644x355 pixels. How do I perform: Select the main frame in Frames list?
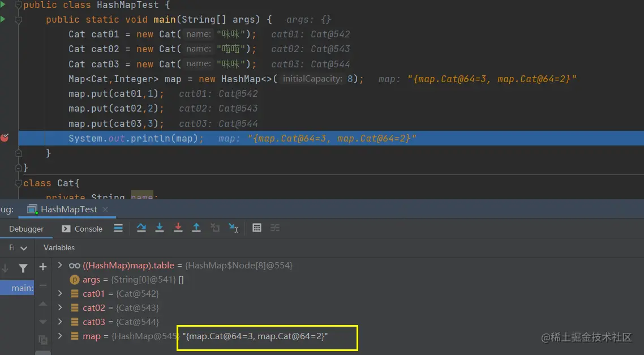tap(17, 288)
